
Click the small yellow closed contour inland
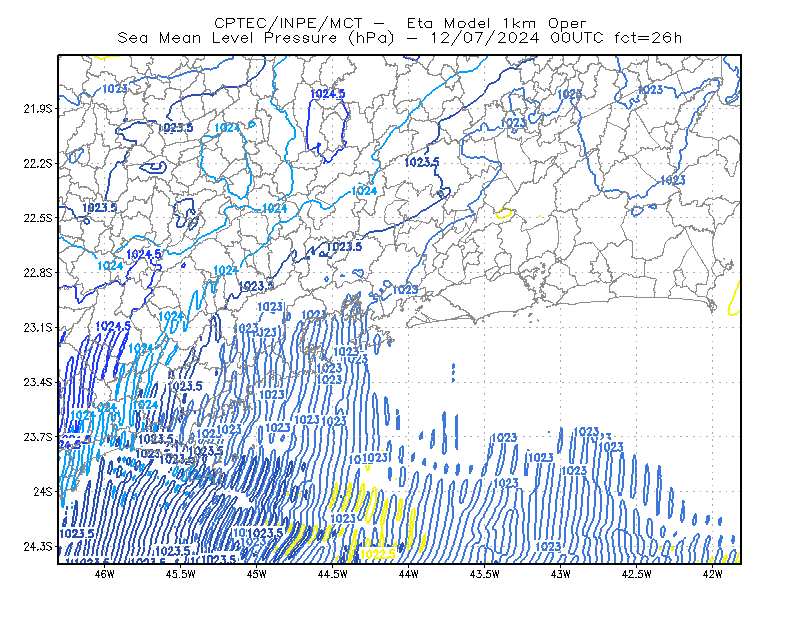coord(504,213)
